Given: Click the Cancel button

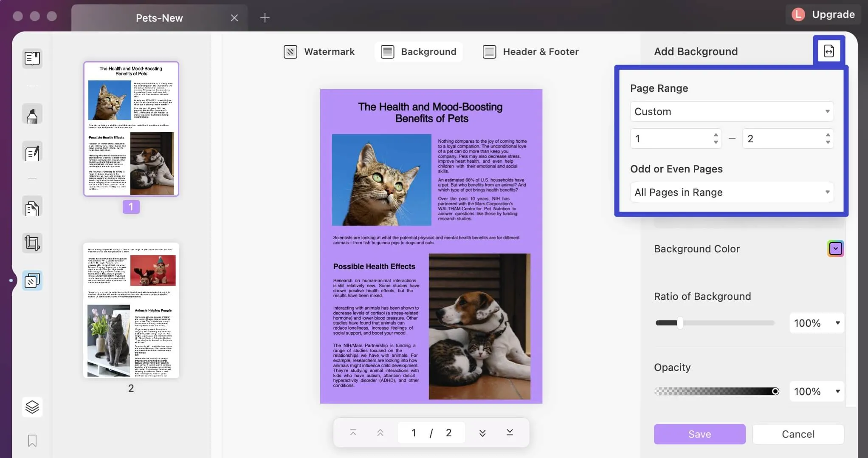Looking at the screenshot, I should [x=798, y=434].
